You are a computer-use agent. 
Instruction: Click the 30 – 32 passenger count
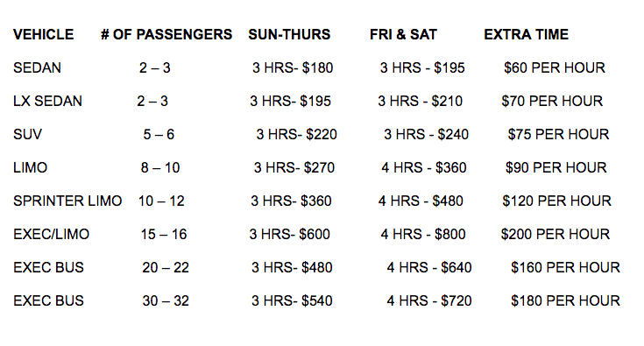(x=166, y=300)
